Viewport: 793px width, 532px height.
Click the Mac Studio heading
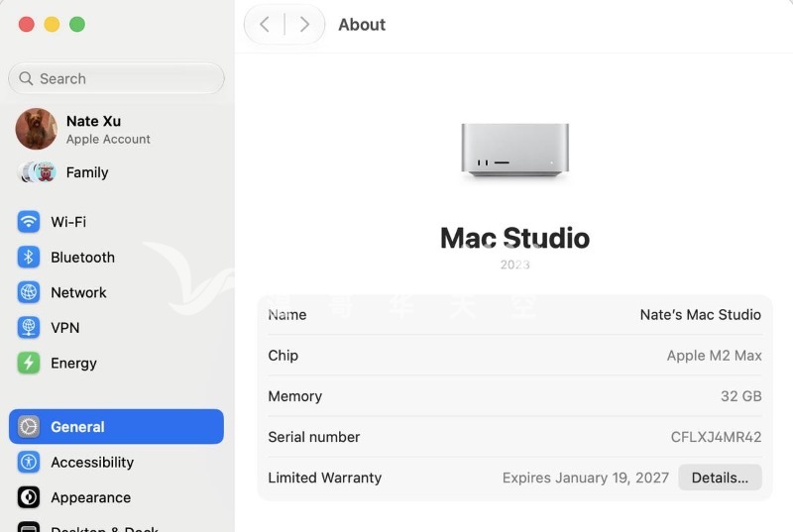click(x=514, y=238)
